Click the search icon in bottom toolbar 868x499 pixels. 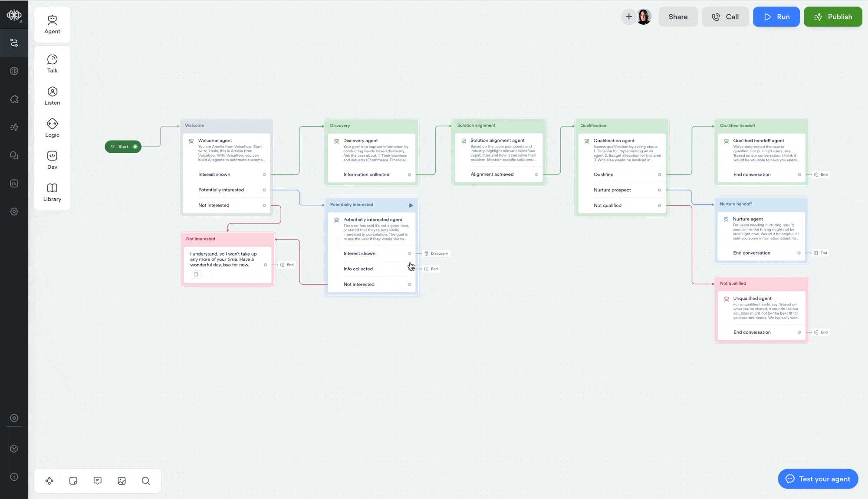pos(146,481)
